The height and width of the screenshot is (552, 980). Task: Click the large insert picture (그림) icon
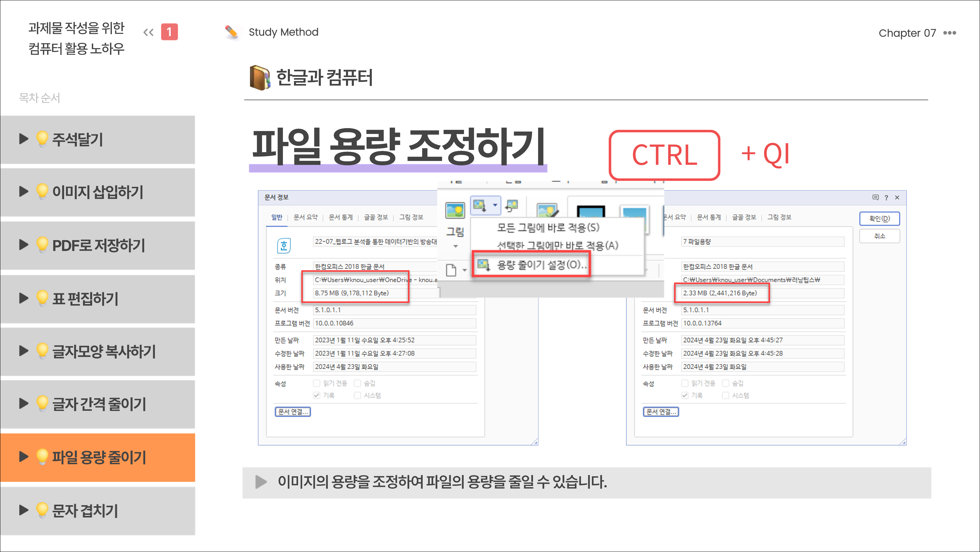(x=455, y=210)
